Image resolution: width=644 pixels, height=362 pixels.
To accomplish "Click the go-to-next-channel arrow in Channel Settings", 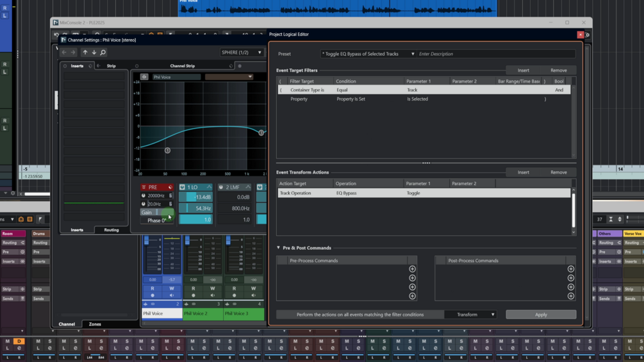I will (x=73, y=53).
